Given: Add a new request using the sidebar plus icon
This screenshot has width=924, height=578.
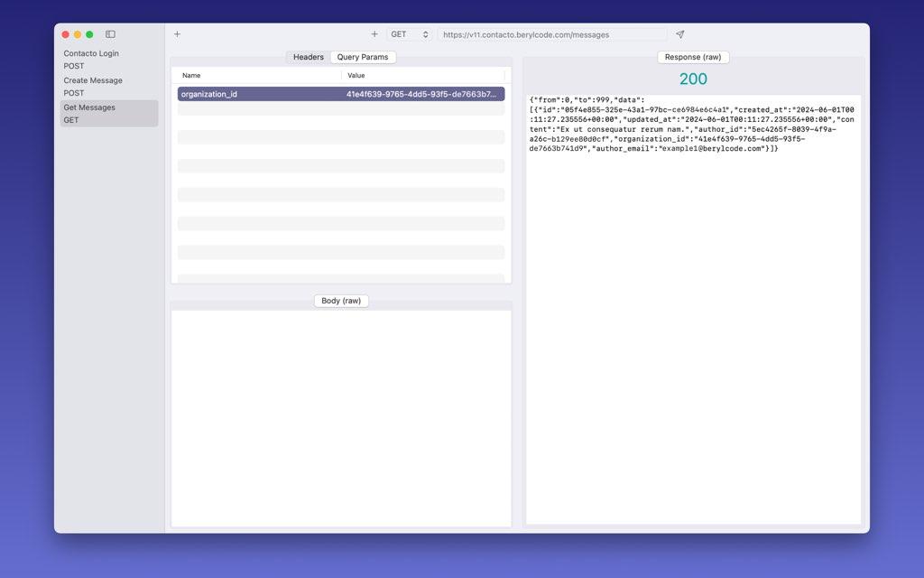Looking at the screenshot, I should [x=176, y=33].
